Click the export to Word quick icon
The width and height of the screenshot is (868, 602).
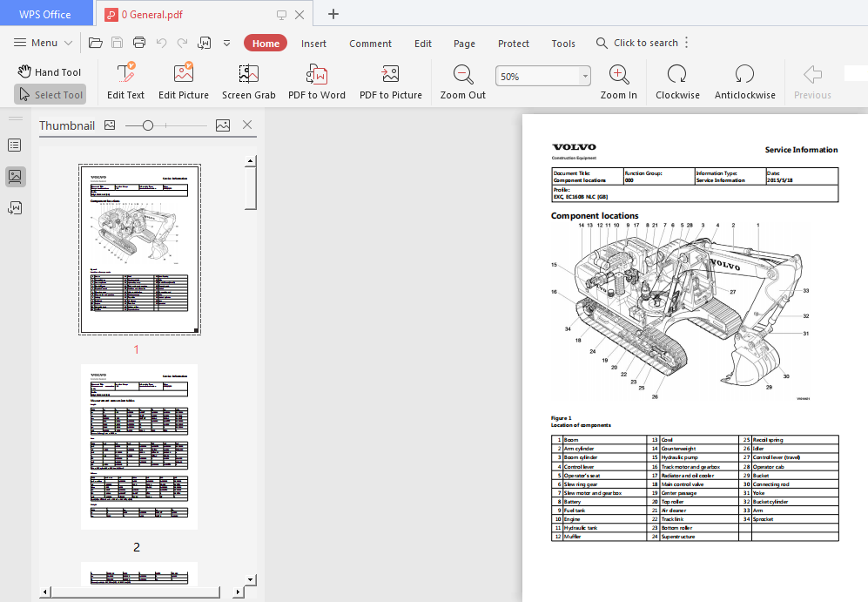(205, 43)
